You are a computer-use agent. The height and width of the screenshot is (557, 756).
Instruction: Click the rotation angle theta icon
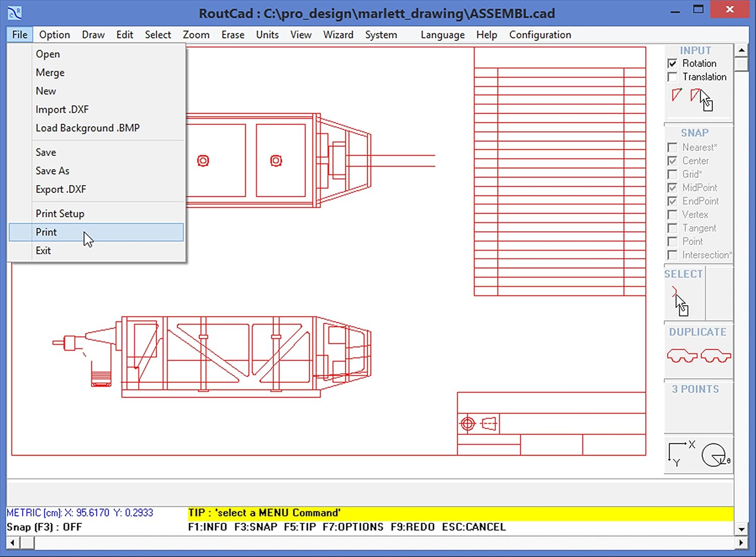[x=715, y=453]
